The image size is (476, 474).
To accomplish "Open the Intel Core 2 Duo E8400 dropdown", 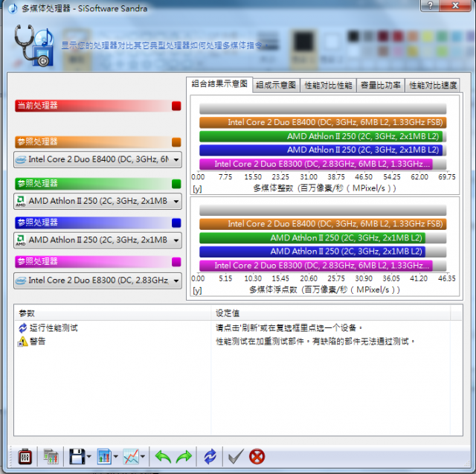I will coord(97,159).
